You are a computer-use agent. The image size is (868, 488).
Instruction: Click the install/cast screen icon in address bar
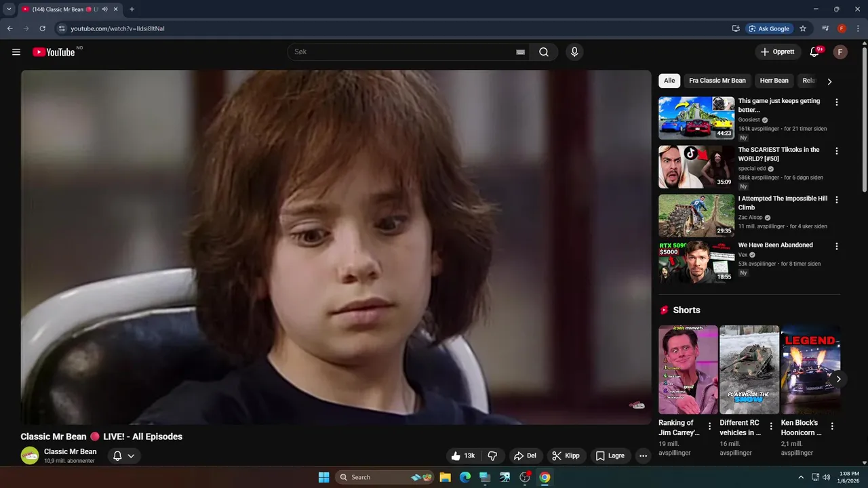click(736, 28)
